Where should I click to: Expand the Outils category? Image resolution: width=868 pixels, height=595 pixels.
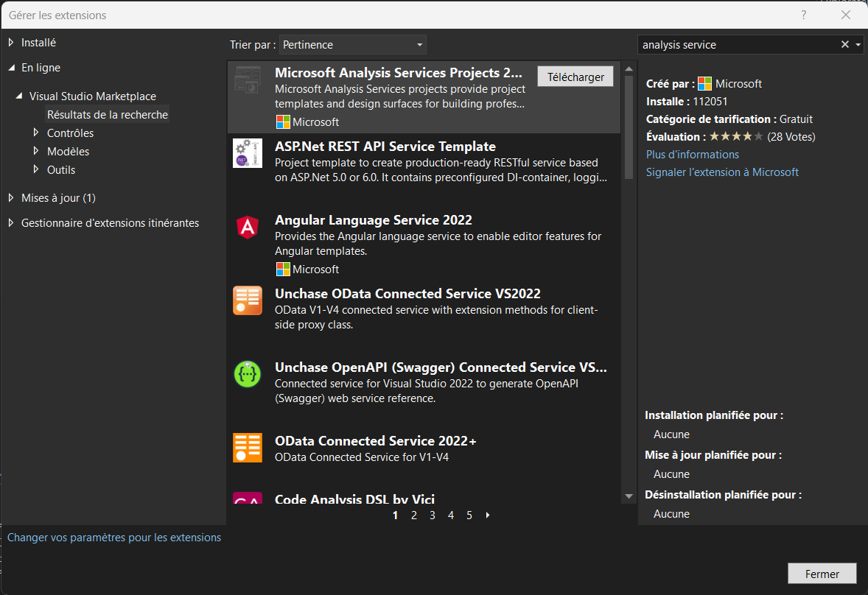pos(36,169)
